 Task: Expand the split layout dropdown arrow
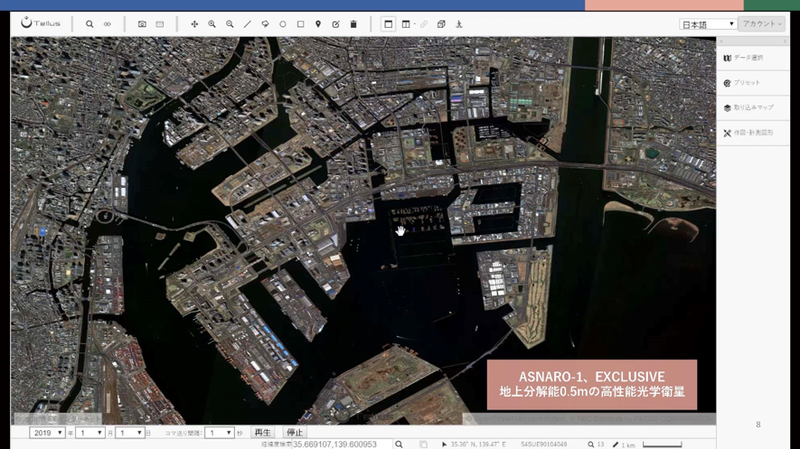(x=414, y=24)
